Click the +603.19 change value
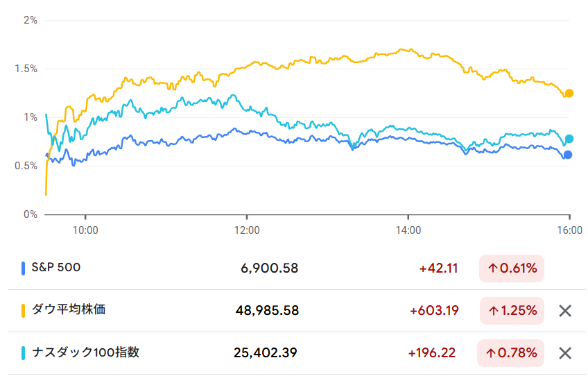Image resolution: width=588 pixels, height=376 pixels. (x=434, y=311)
